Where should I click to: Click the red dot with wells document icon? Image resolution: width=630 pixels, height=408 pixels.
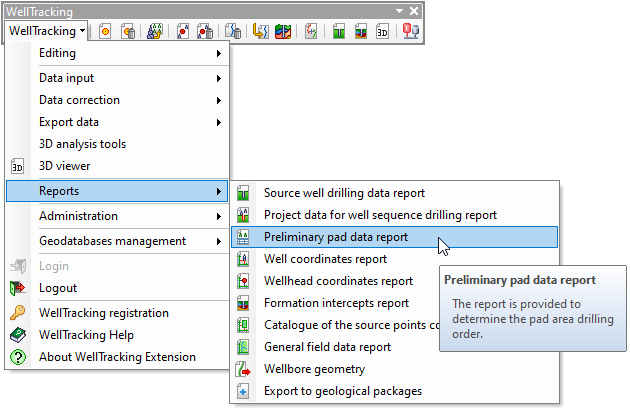(x=182, y=31)
